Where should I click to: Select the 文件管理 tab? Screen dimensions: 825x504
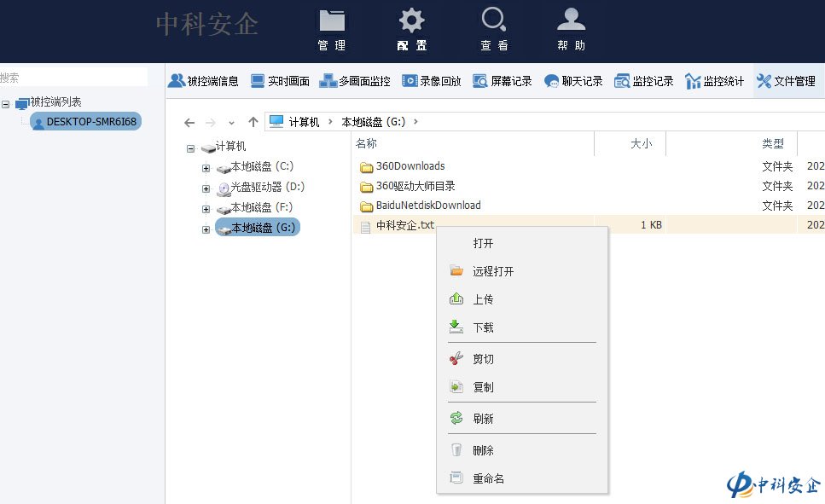pos(786,81)
